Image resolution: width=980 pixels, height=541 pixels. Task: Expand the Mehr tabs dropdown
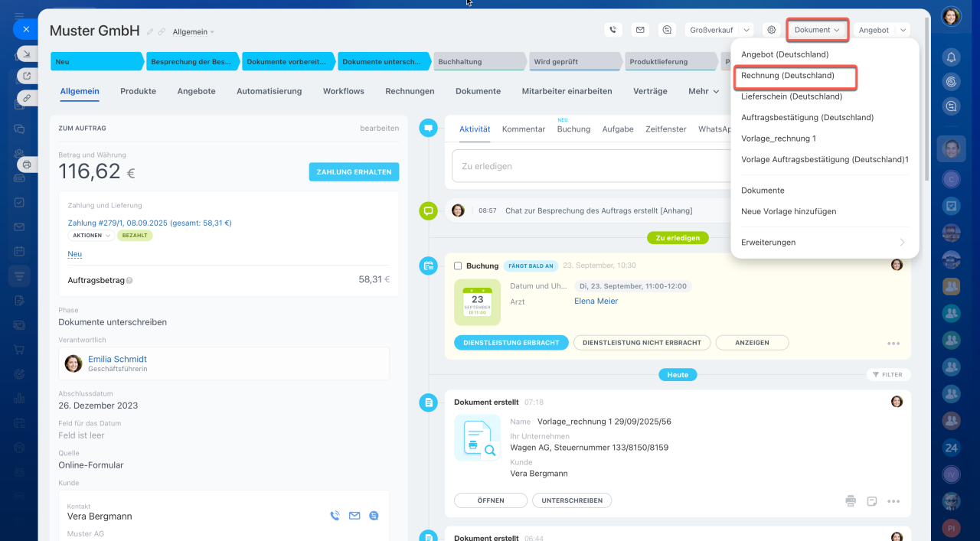coord(703,91)
